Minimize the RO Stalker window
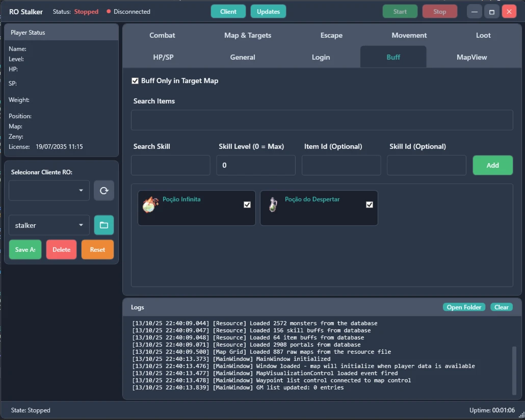The image size is (525, 420). click(x=475, y=11)
